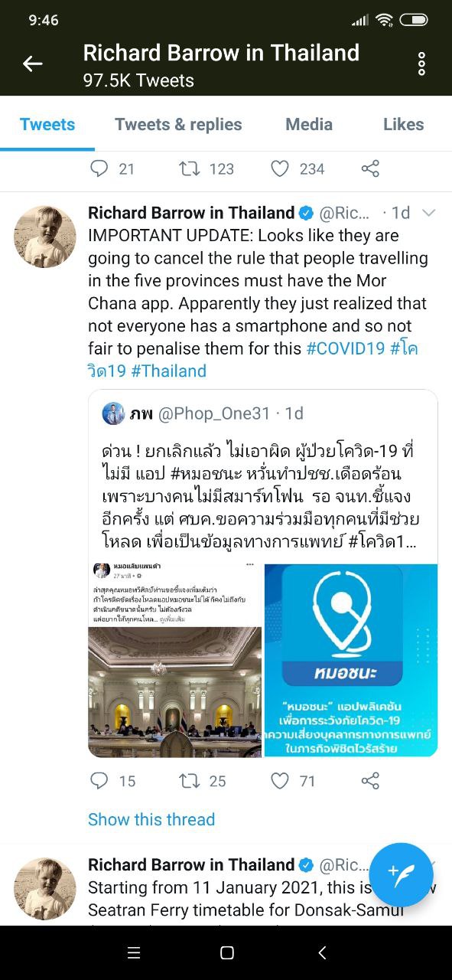Viewport: 452px width, 980px height.
Task: Switch to Tweets & replies tab
Action: 178,125
